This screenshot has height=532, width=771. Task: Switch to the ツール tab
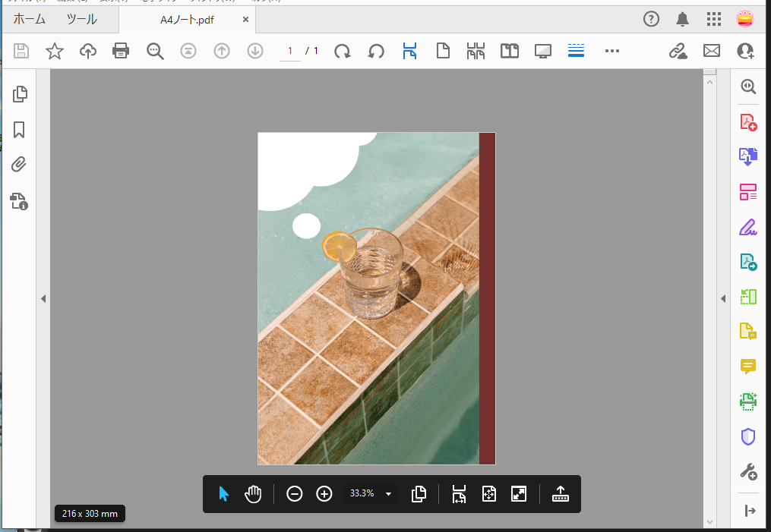(x=81, y=20)
